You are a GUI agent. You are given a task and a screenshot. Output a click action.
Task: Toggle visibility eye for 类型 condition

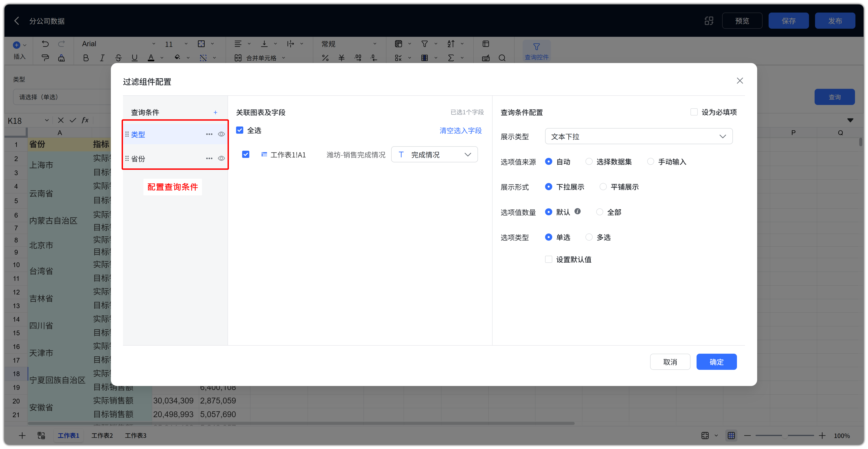point(221,134)
